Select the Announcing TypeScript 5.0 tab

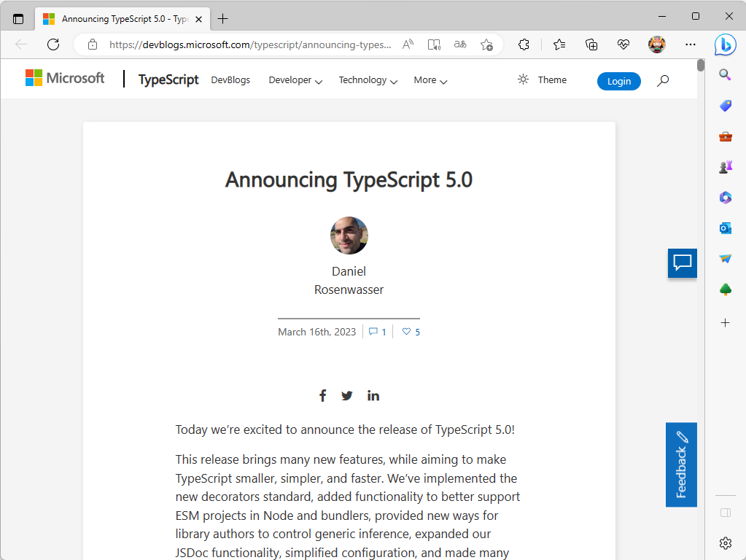tap(123, 19)
